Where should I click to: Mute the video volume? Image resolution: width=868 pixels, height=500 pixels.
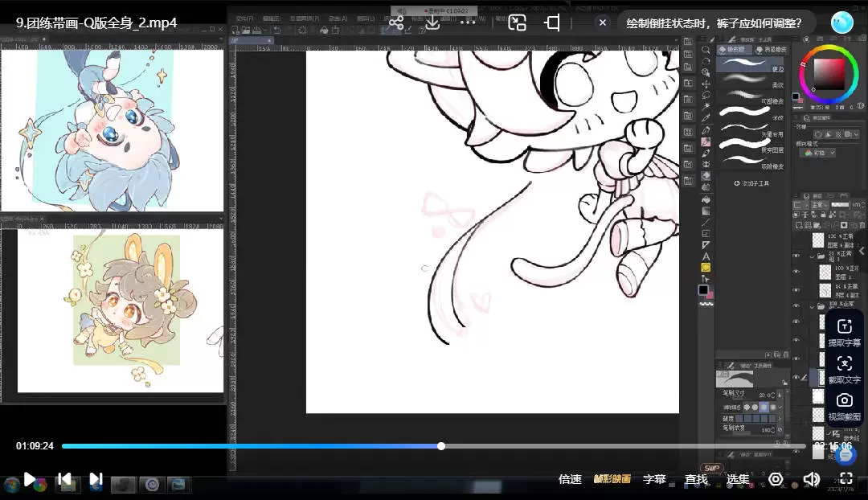(x=811, y=479)
